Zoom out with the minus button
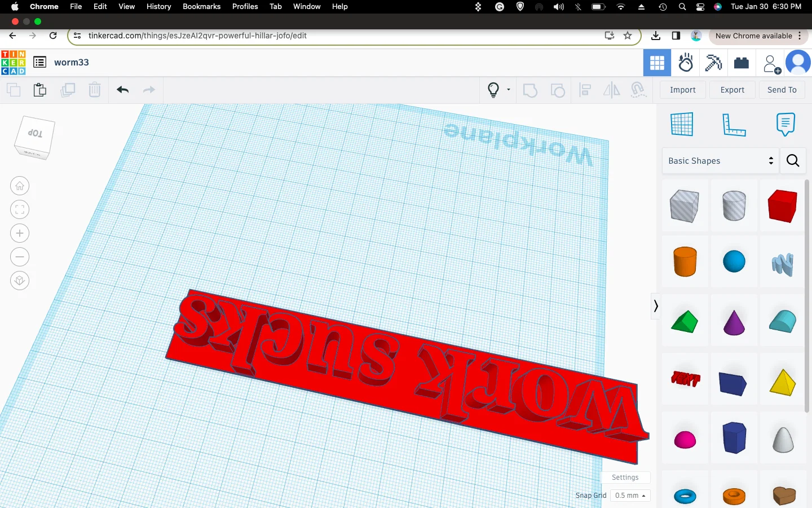The height and width of the screenshot is (508, 812). click(20, 257)
